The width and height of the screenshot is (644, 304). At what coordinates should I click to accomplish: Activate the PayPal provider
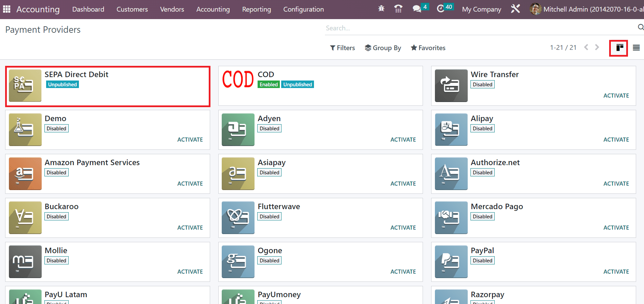pyautogui.click(x=616, y=272)
